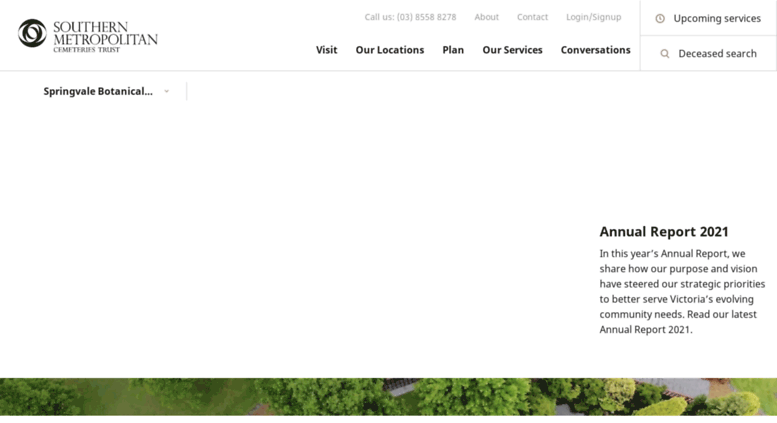Image resolution: width=777 pixels, height=423 pixels.
Task: Go to the About page
Action: [487, 17]
